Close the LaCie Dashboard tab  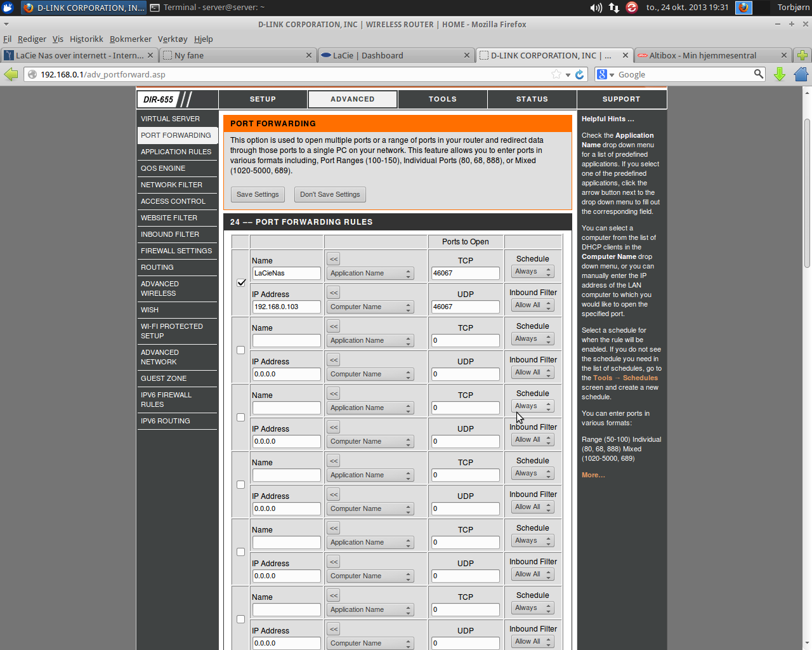click(x=467, y=55)
